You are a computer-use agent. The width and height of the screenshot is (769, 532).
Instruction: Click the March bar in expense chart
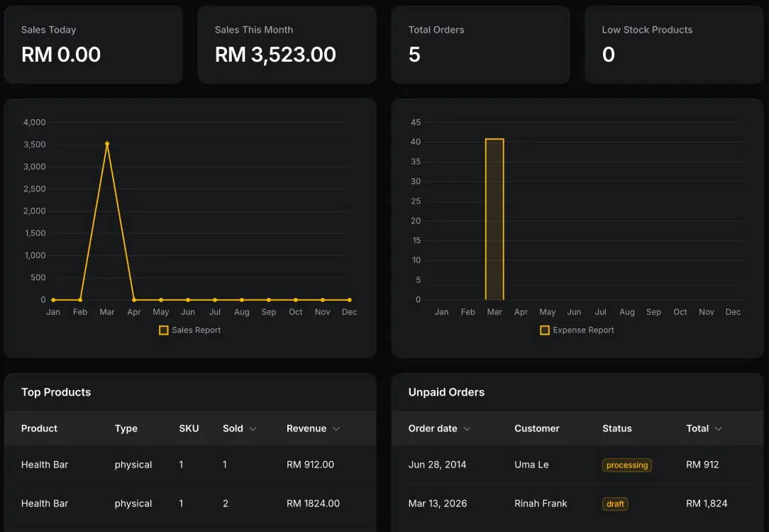(494, 219)
